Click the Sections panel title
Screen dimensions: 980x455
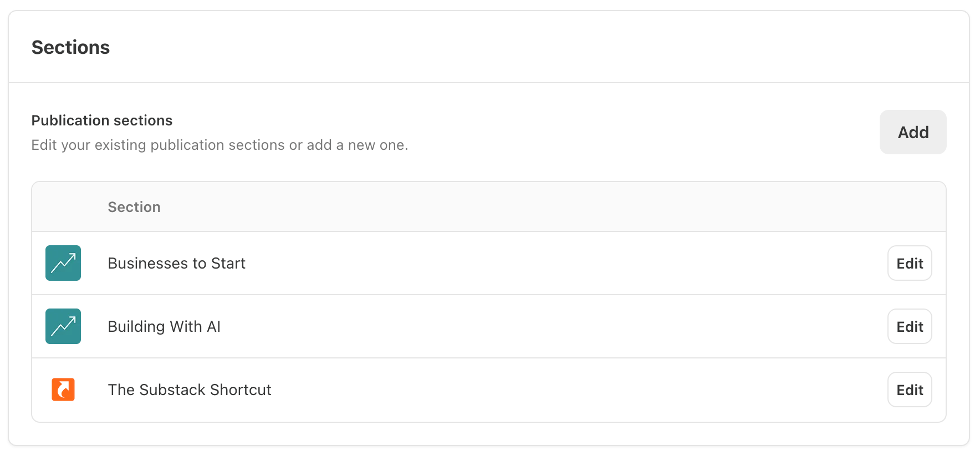coord(70,47)
